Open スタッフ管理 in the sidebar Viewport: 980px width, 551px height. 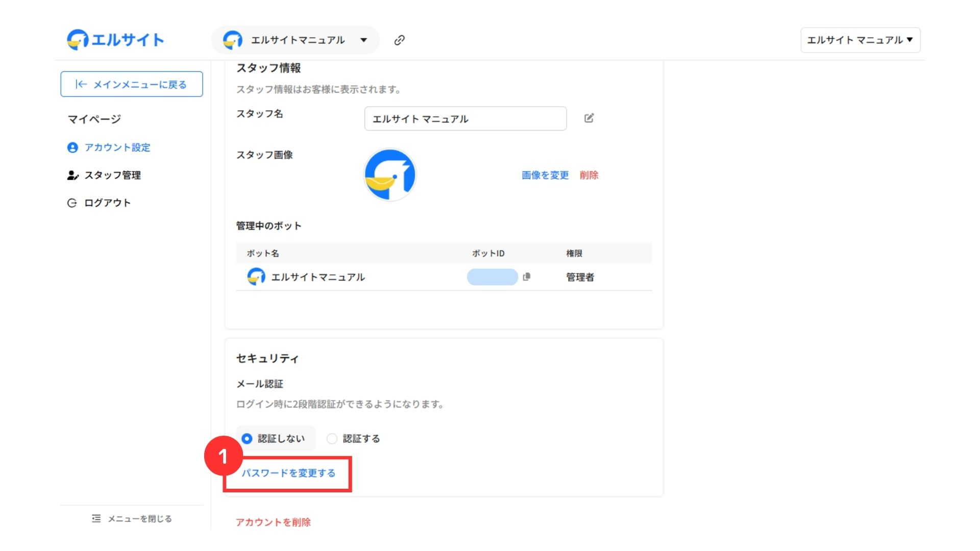[x=112, y=175]
